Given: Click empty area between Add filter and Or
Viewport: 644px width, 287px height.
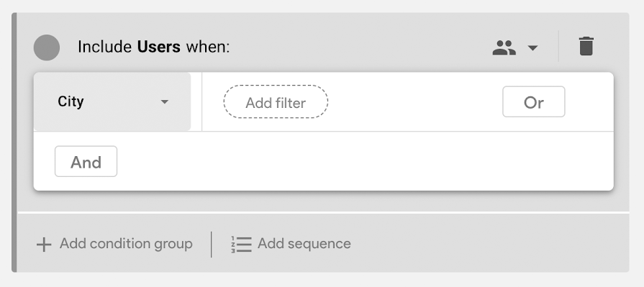Looking at the screenshot, I should pos(414,102).
